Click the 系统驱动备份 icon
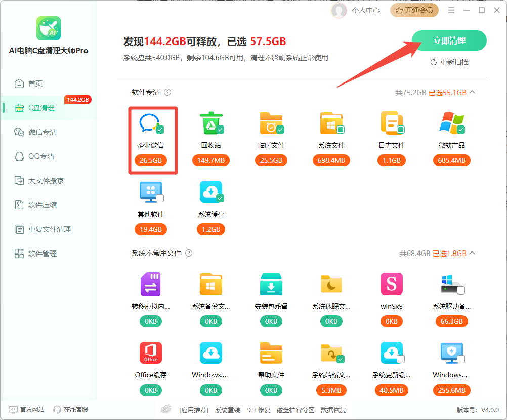This screenshot has width=507, height=420. click(x=451, y=283)
